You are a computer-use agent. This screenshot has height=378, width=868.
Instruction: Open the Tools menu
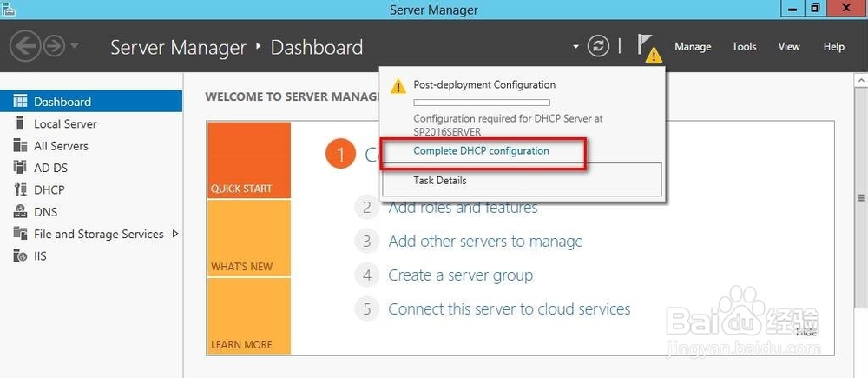(x=744, y=47)
